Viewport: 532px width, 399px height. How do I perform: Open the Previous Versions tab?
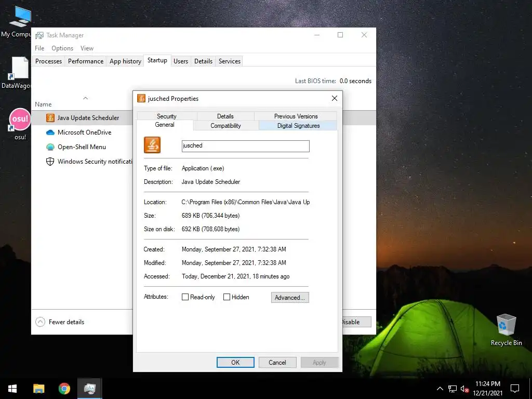pos(296,116)
